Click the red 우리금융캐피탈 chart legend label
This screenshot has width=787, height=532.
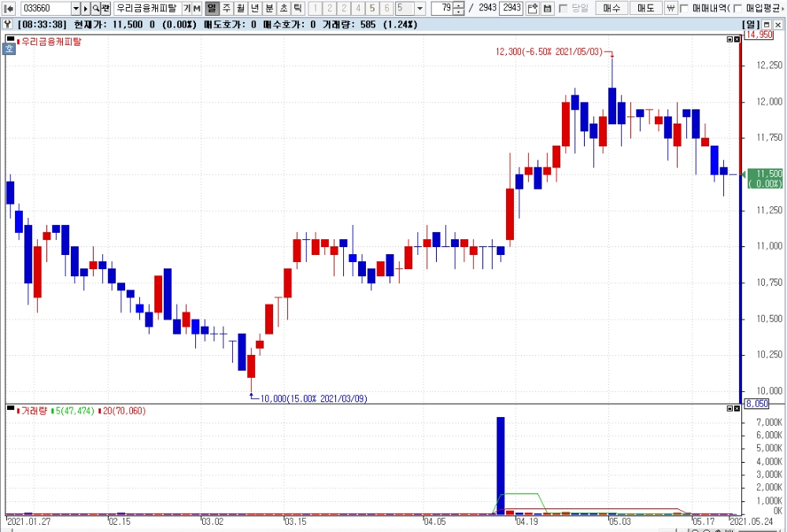pyautogui.click(x=51, y=41)
